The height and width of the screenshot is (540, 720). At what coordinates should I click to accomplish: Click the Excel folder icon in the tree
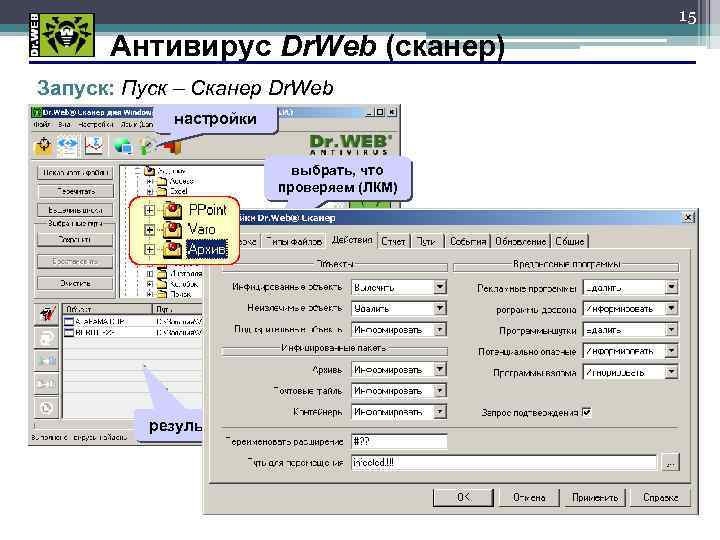[162, 191]
